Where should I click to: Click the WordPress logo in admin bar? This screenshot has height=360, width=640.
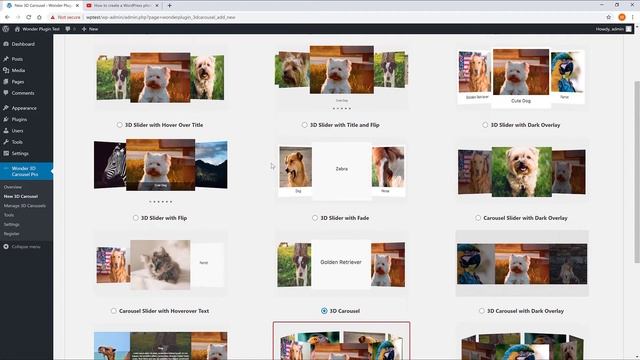pos(6,29)
